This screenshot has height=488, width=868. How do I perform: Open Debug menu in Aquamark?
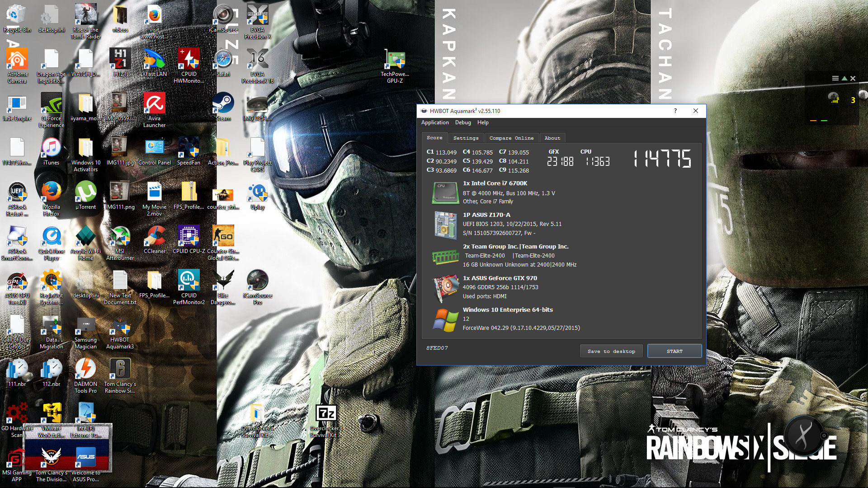point(463,122)
